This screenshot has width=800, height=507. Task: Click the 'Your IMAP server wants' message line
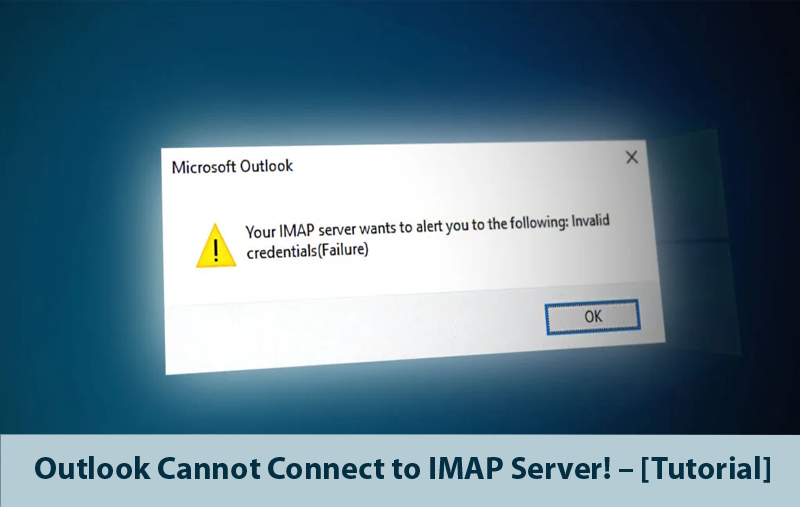point(428,227)
